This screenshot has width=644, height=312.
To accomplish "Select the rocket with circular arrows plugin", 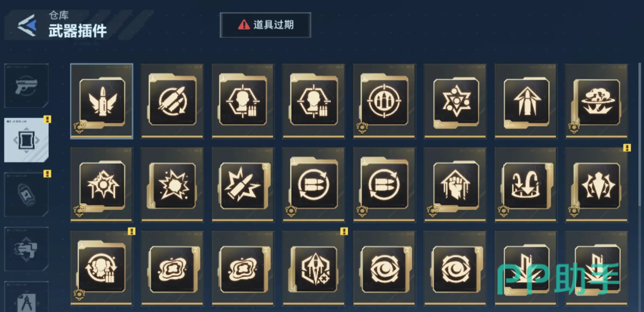I will (x=172, y=101).
